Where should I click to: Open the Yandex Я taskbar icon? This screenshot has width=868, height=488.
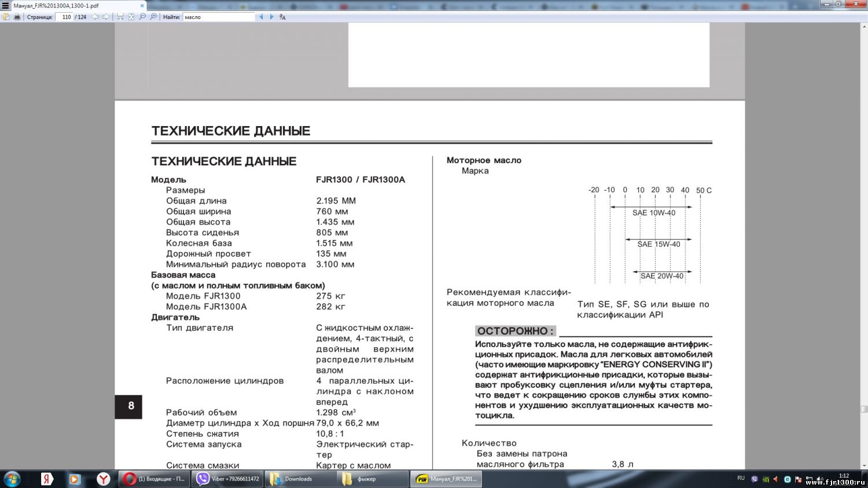point(47,479)
